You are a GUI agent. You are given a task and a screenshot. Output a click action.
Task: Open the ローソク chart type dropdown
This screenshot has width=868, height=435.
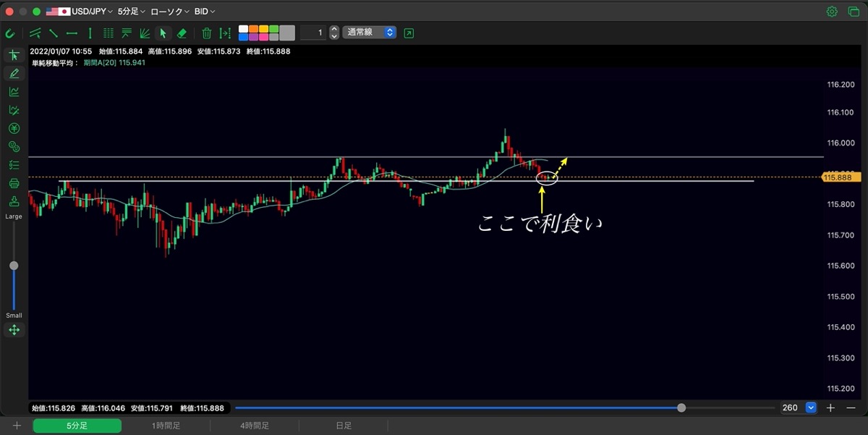coord(170,12)
